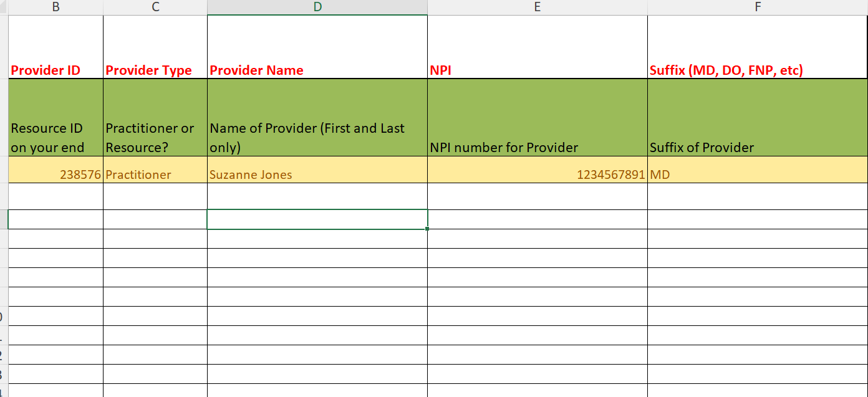Image resolution: width=868 pixels, height=397 pixels.
Task: Select column B header
Action: pyautogui.click(x=55, y=7)
